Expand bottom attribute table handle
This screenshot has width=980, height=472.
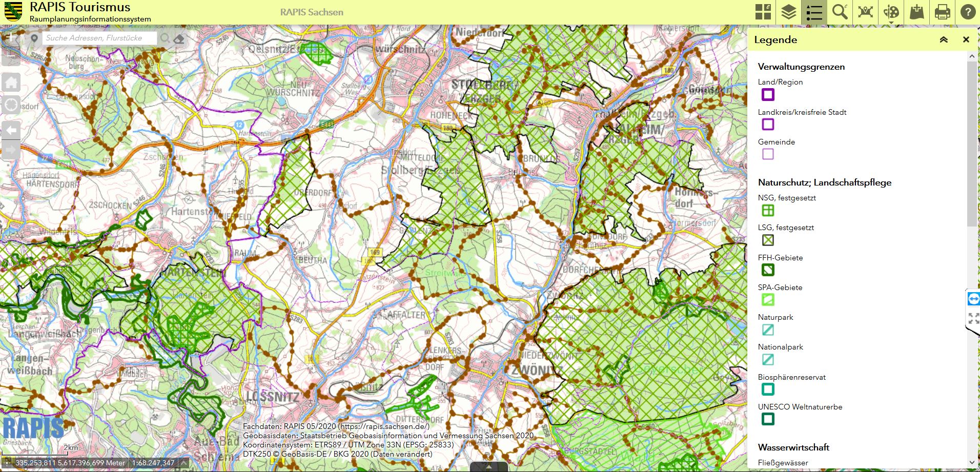[489, 467]
